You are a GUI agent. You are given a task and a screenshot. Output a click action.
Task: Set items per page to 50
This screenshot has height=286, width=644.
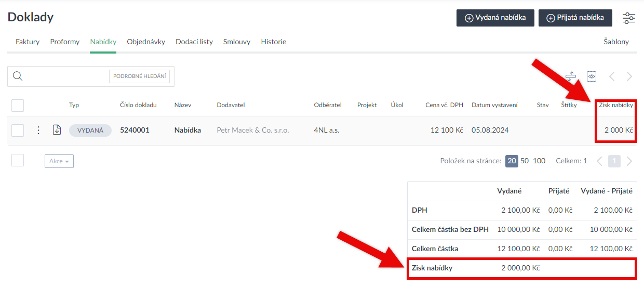pyautogui.click(x=525, y=161)
